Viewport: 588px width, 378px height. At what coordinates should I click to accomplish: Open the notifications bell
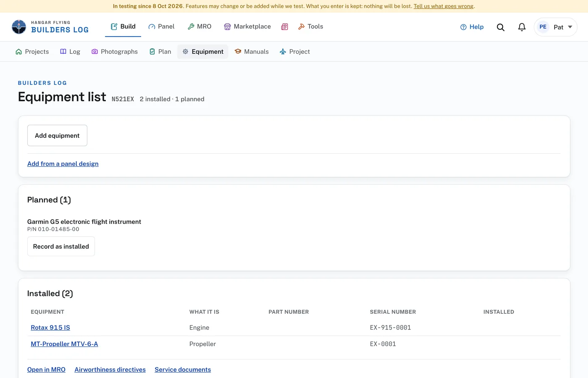click(x=522, y=27)
